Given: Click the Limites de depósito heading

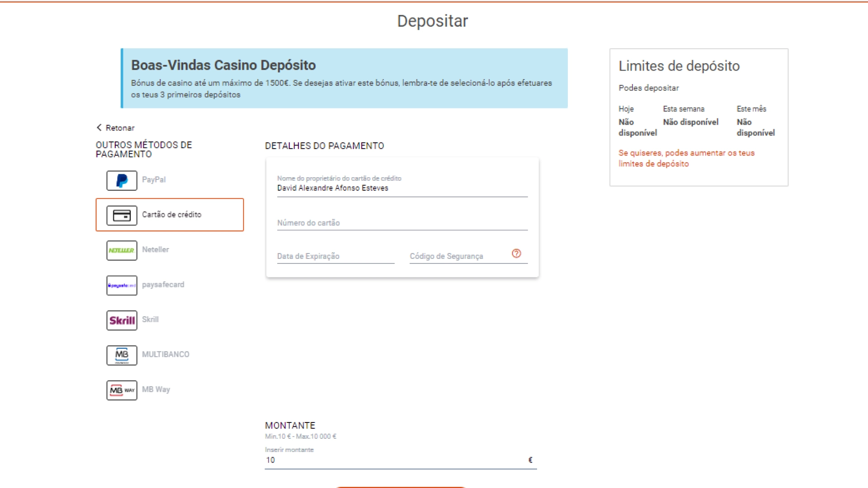Looking at the screenshot, I should point(679,66).
